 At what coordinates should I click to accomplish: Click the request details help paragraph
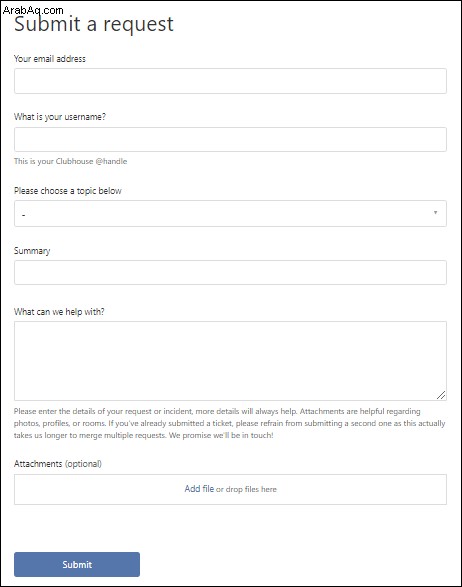point(230,423)
